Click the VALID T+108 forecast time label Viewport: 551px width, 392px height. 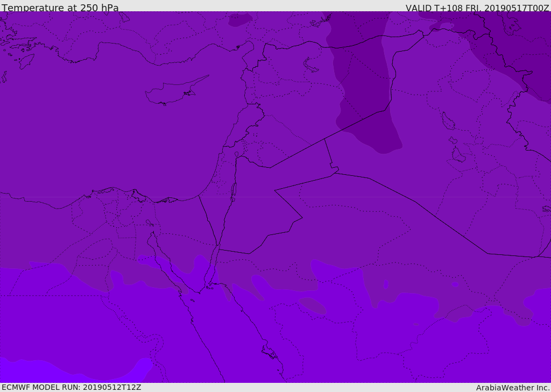click(477, 8)
